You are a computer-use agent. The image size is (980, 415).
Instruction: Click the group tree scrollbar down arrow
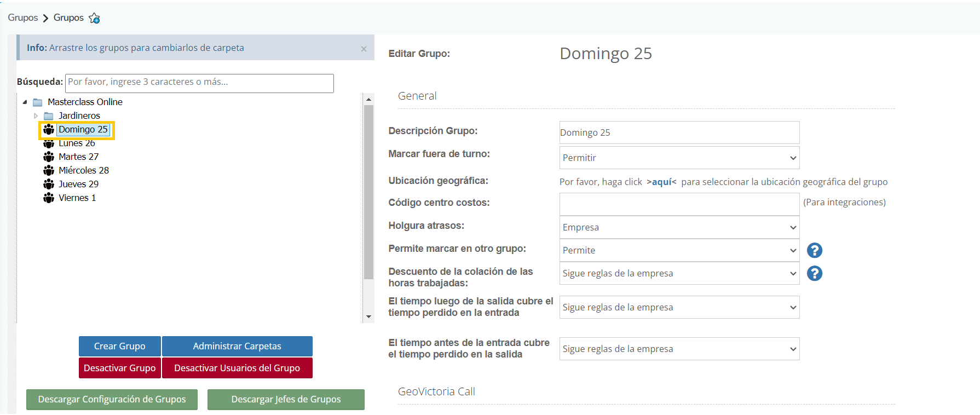[x=368, y=316]
